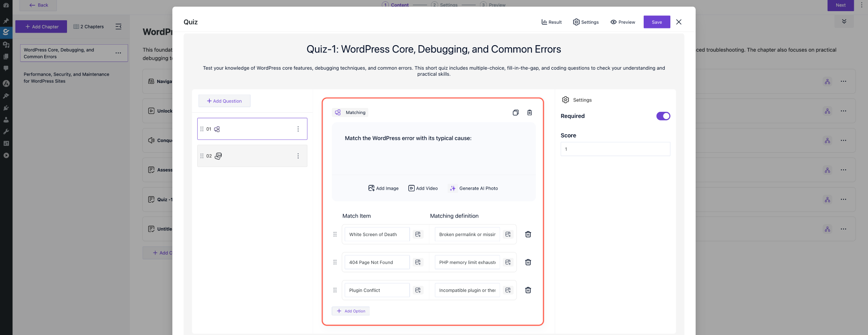Click the question text field

coord(434,149)
